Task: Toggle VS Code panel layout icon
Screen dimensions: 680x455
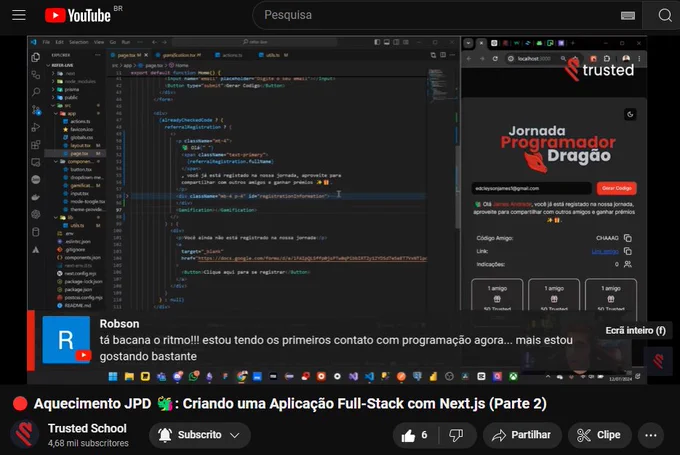Action: click(x=386, y=42)
